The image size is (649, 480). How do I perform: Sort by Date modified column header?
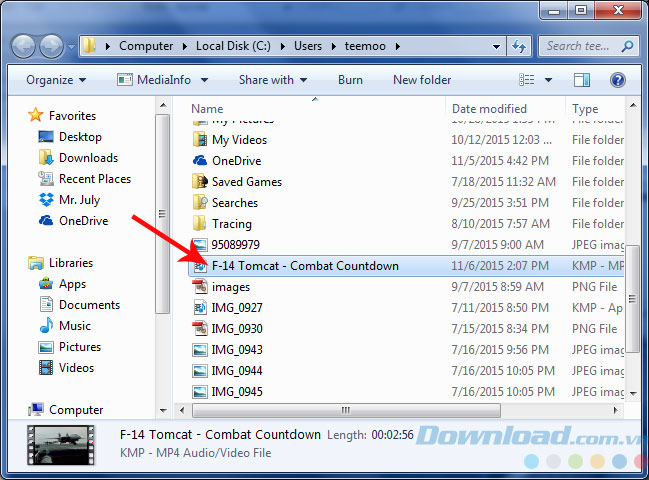[489, 108]
